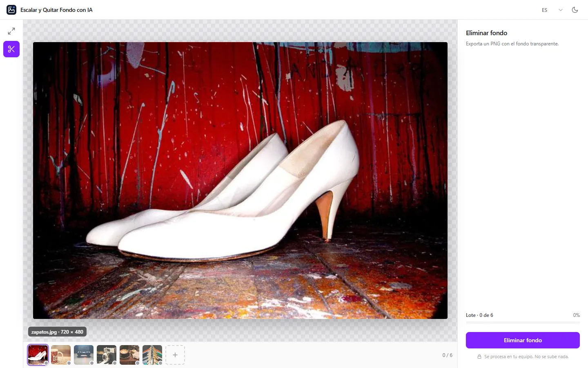Select the red mug thumbnail
588x368 pixels.
point(61,355)
